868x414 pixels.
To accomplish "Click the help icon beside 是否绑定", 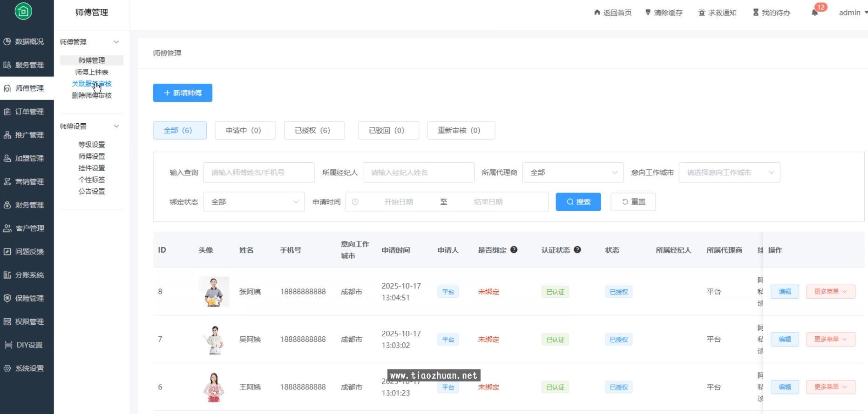I will [514, 250].
